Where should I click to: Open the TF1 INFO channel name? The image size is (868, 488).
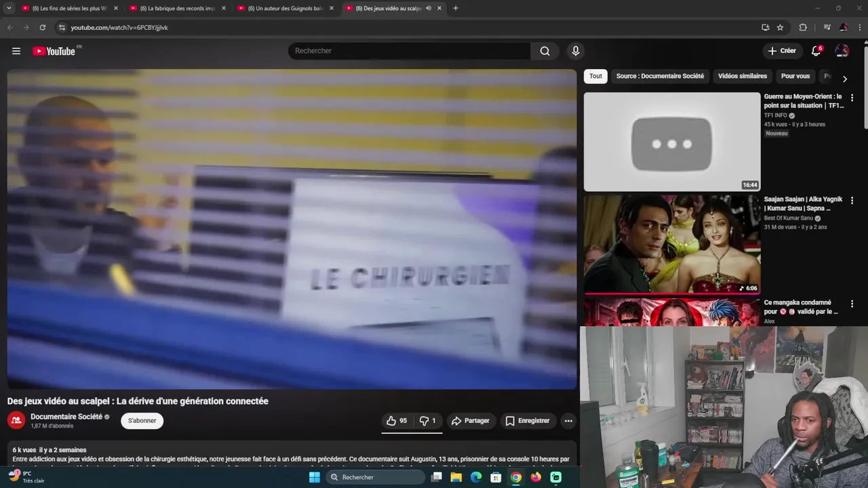776,116
